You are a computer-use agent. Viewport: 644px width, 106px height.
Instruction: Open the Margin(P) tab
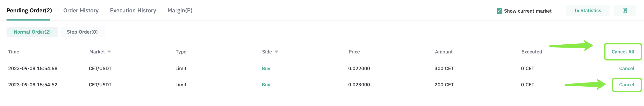(x=180, y=11)
